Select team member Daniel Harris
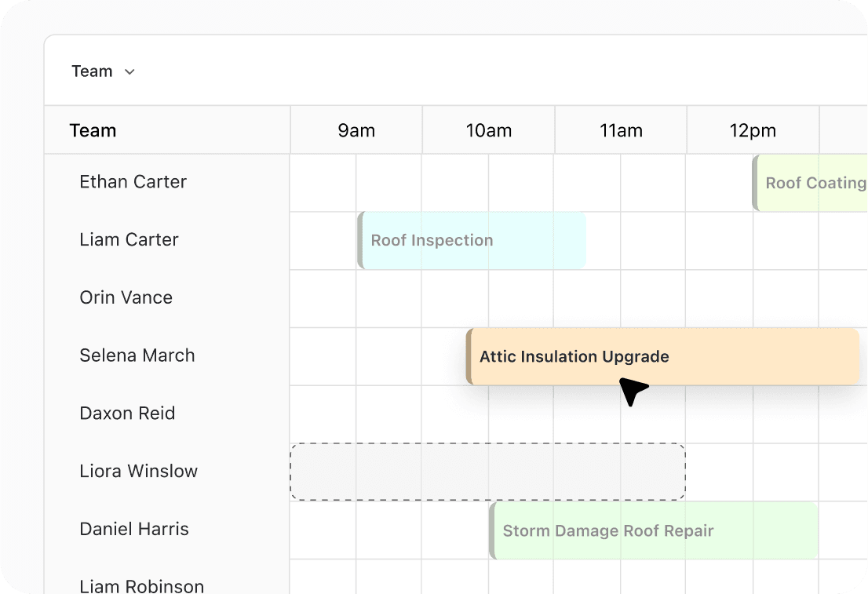 click(x=134, y=529)
